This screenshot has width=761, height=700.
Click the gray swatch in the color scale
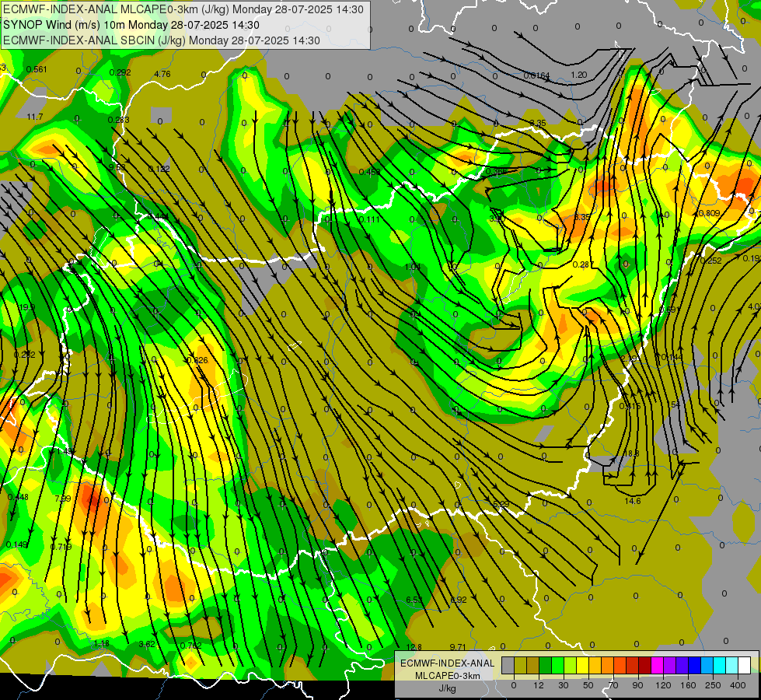508,665
